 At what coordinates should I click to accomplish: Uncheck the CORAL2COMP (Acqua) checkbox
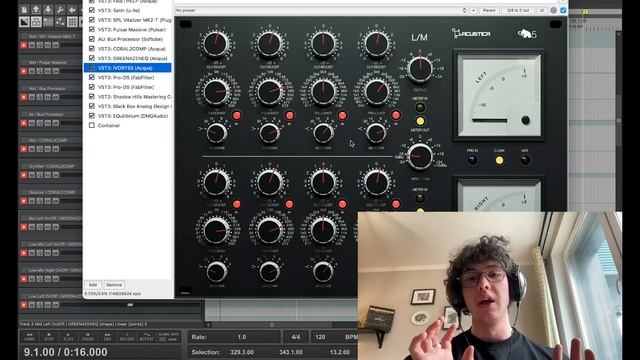[x=92, y=49]
